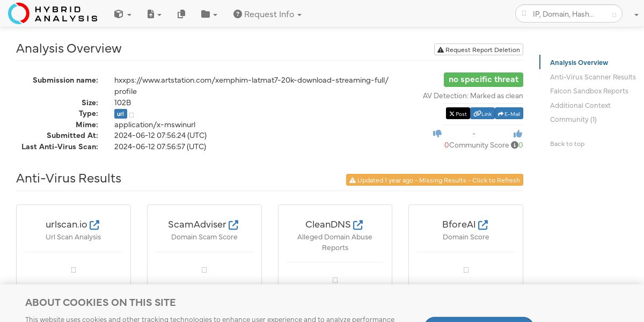Click 'Domain Scam Score' subtitle
This screenshot has height=322, width=644.
204,237
